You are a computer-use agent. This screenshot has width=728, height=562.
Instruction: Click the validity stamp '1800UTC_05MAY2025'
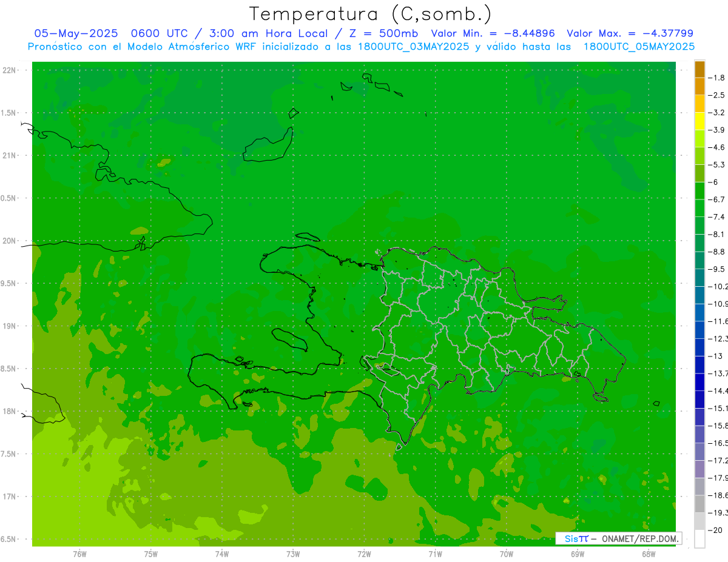coord(639,46)
